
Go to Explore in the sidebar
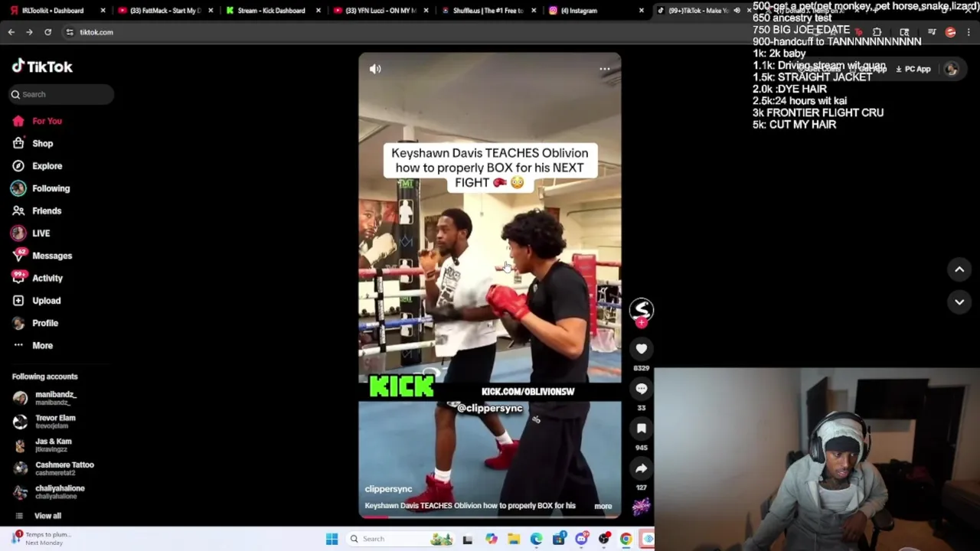click(37, 166)
